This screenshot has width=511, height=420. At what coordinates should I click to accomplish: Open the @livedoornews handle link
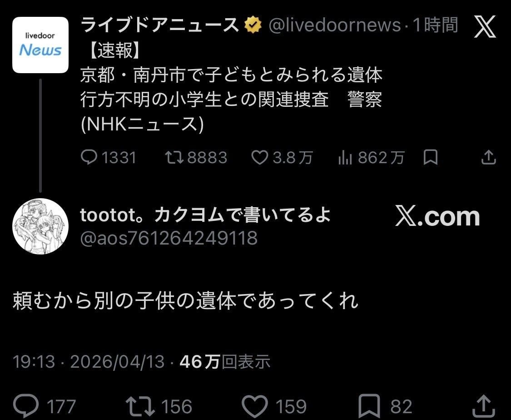335,25
